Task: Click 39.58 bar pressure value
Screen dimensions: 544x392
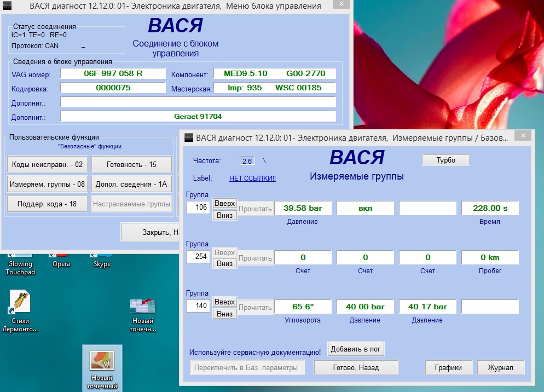Action: point(303,209)
